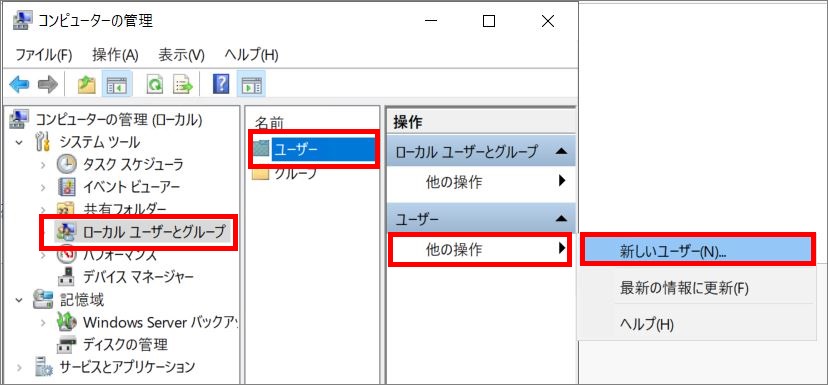Expand the Windows Server バックアップ node
828x385 pixels.
(x=43, y=322)
